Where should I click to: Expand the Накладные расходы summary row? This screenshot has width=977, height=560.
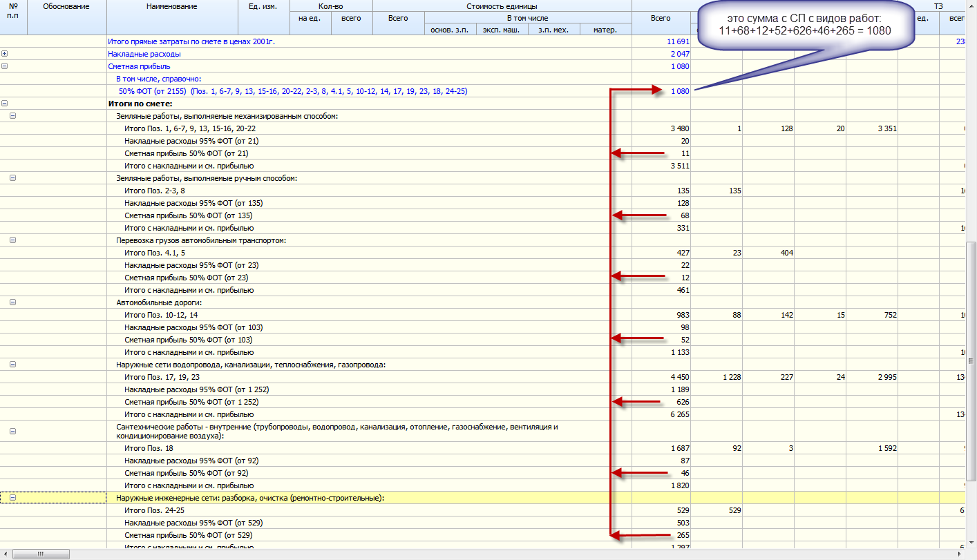coord(5,54)
